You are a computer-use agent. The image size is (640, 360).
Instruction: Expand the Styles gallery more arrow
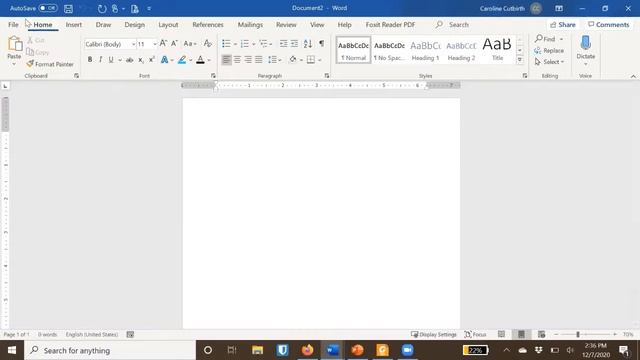pos(520,60)
